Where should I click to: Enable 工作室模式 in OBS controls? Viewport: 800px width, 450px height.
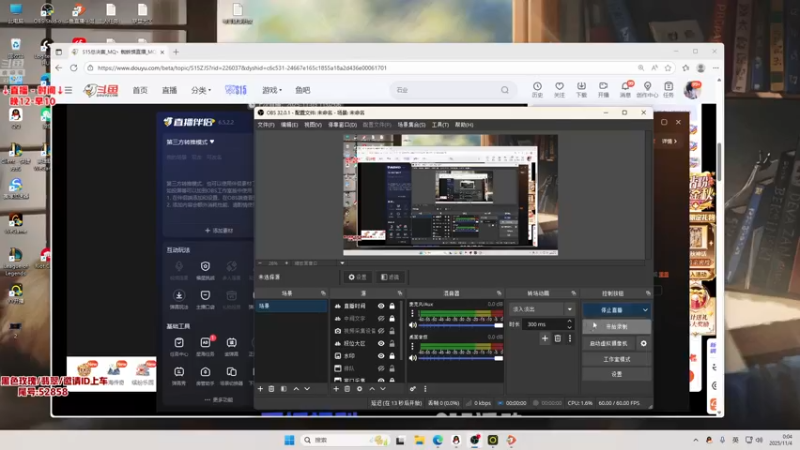[x=616, y=359]
